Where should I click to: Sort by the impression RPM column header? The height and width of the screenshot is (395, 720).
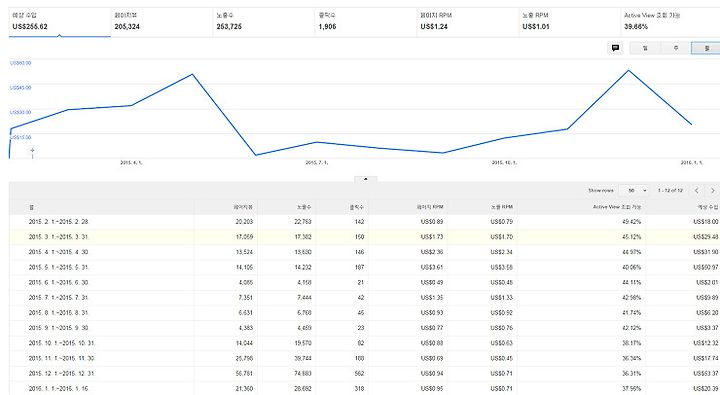point(501,207)
